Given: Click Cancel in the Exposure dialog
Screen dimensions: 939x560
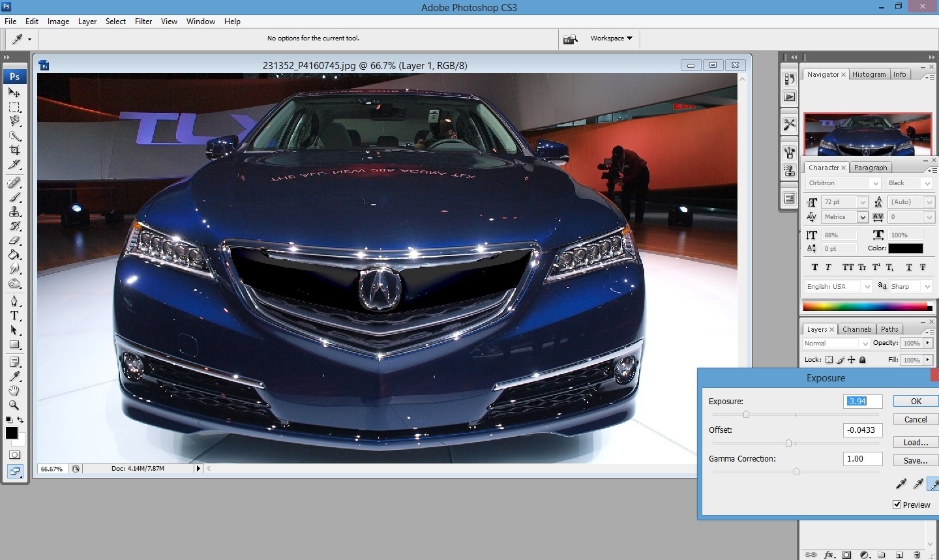Looking at the screenshot, I should pos(916,420).
